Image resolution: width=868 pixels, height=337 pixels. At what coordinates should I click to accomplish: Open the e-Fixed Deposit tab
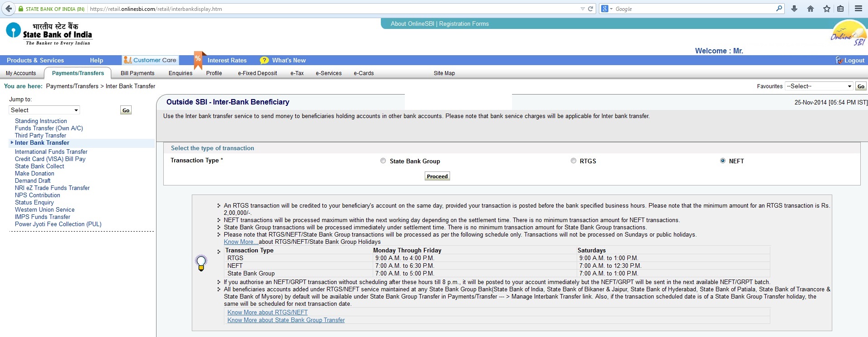point(257,73)
